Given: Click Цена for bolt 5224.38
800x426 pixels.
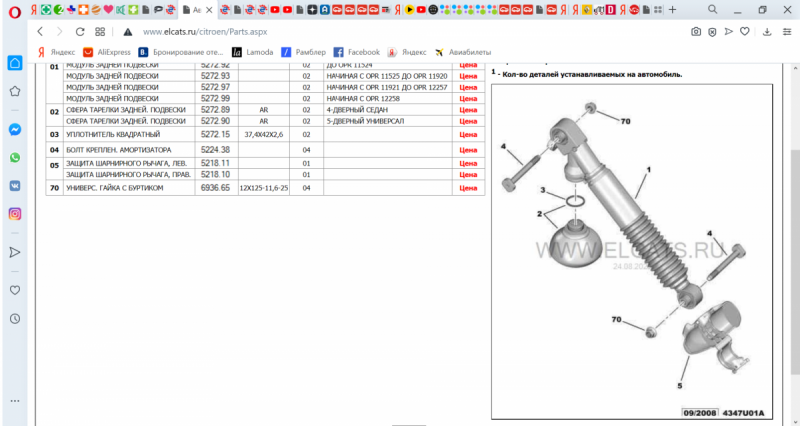Looking at the screenshot, I should pos(467,150).
